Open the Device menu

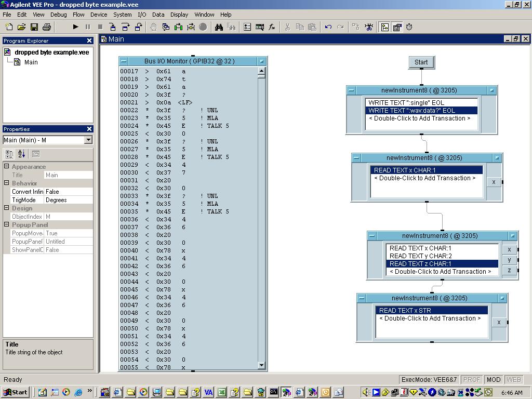tap(99, 15)
